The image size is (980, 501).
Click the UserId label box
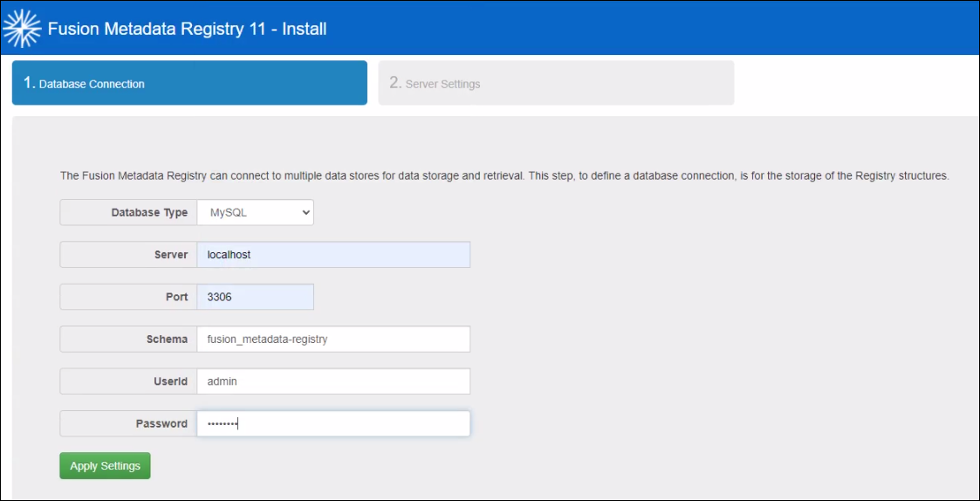[x=128, y=381]
